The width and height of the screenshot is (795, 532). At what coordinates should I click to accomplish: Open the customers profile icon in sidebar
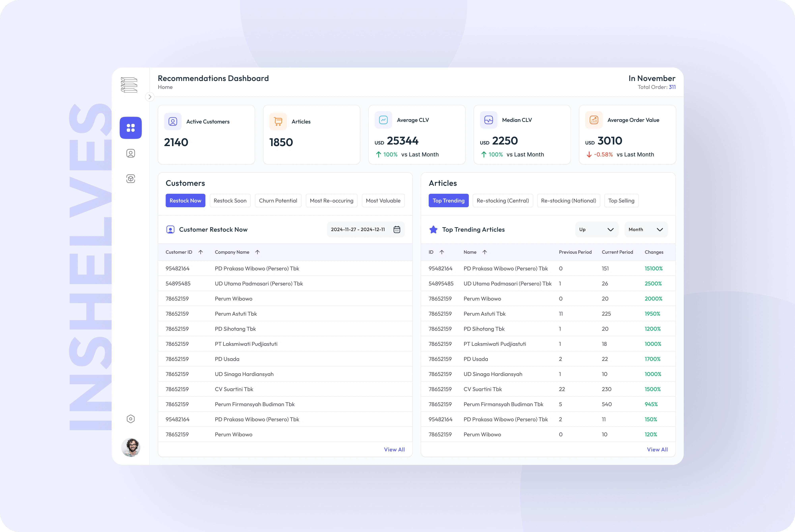(131, 153)
